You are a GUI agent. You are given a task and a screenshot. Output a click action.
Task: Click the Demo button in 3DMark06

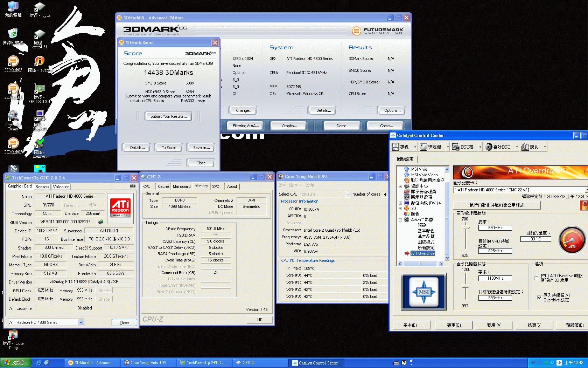343,126
